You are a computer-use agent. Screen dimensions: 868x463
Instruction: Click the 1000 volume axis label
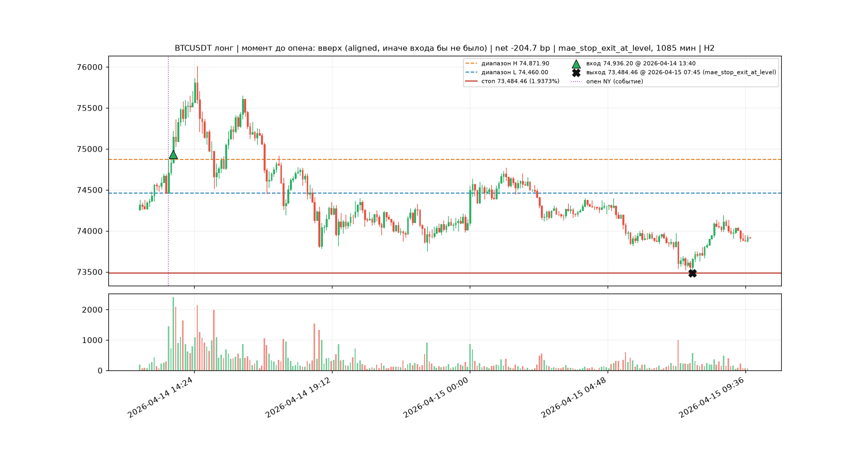point(92,340)
